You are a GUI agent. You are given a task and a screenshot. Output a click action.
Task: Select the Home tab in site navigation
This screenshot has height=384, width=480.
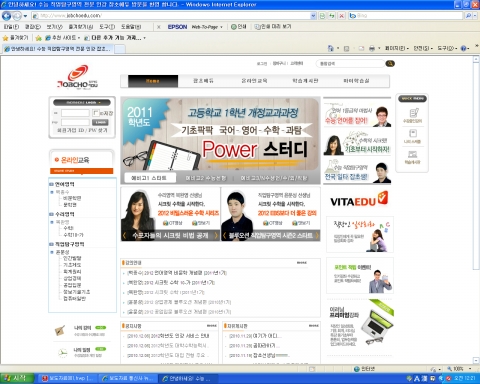pos(153,81)
